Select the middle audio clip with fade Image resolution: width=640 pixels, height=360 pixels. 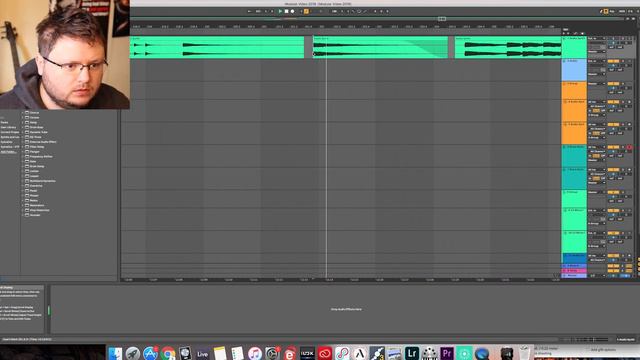[x=380, y=47]
